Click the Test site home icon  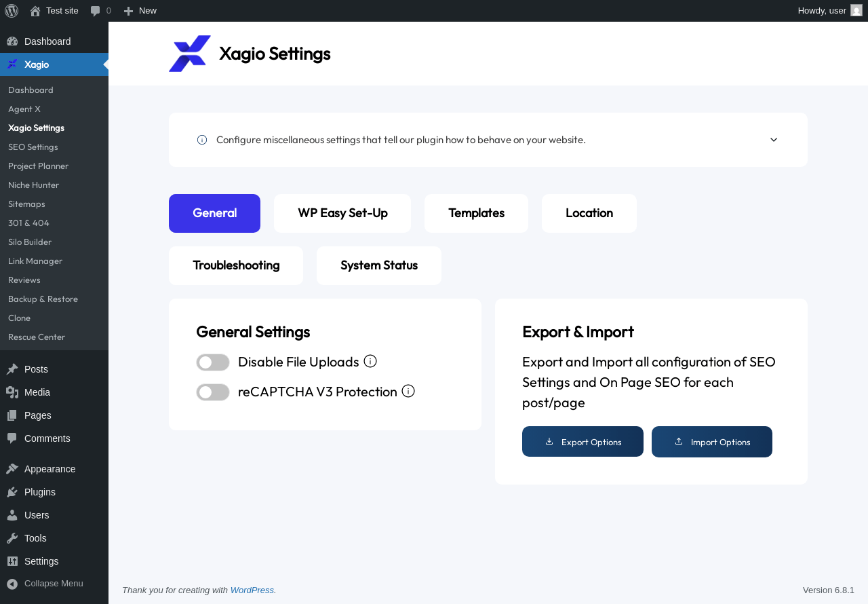tap(35, 11)
